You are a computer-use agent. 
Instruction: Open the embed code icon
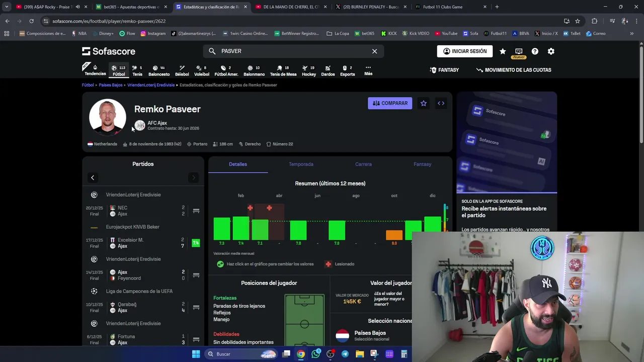point(441,103)
